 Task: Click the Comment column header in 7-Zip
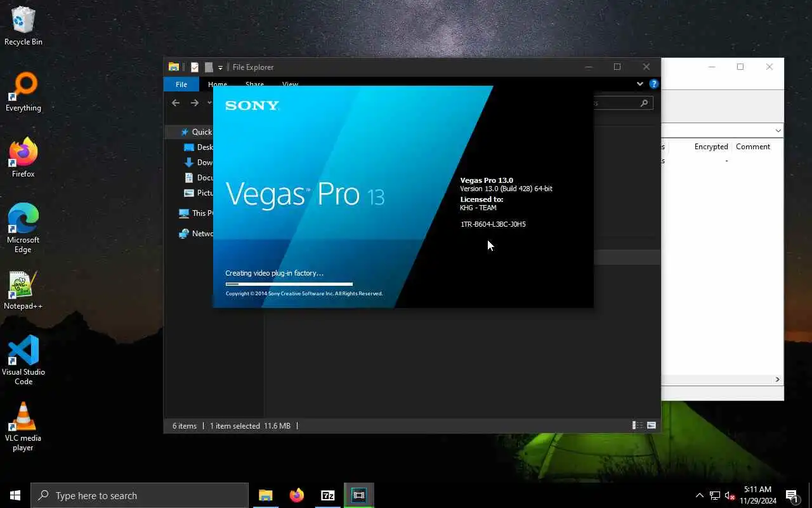coord(753,147)
